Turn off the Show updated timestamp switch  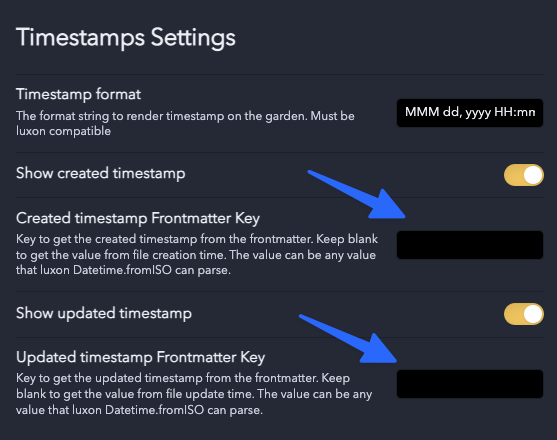coord(524,314)
